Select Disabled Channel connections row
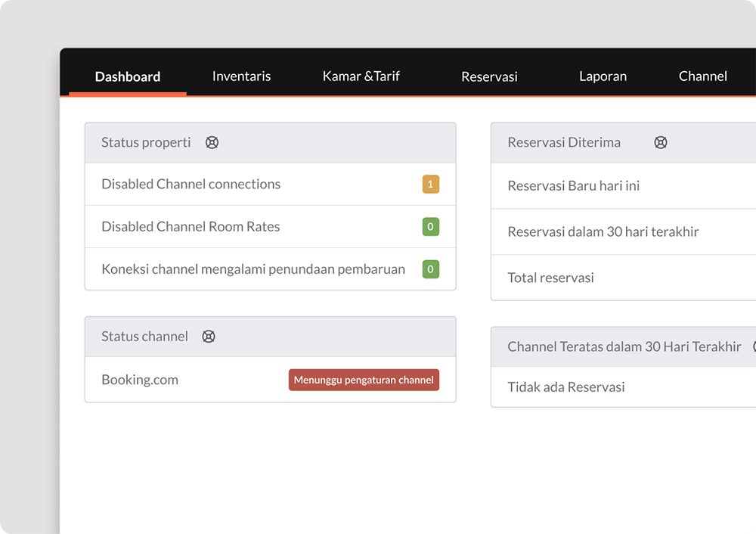The height and width of the screenshot is (534, 756). click(x=191, y=184)
